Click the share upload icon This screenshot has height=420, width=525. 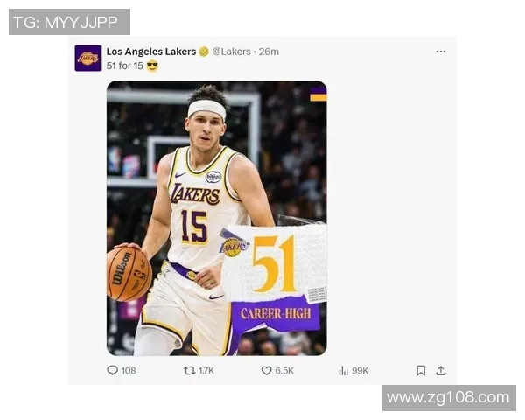coord(441,371)
